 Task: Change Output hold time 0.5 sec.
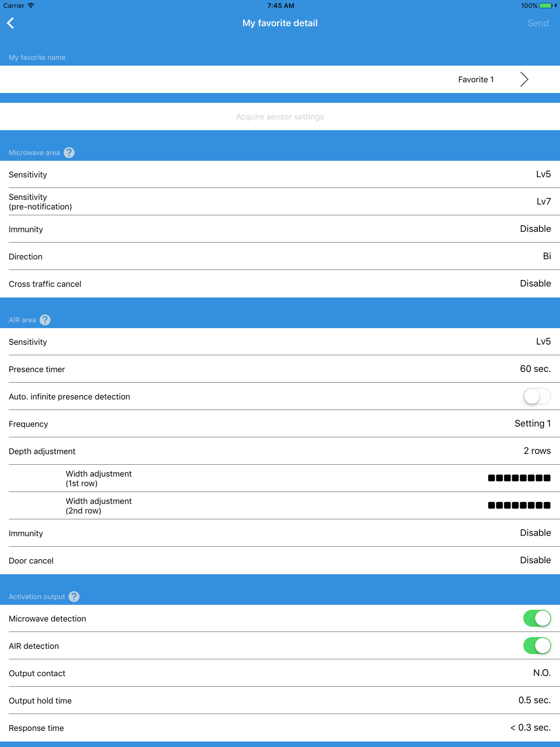coord(534,700)
